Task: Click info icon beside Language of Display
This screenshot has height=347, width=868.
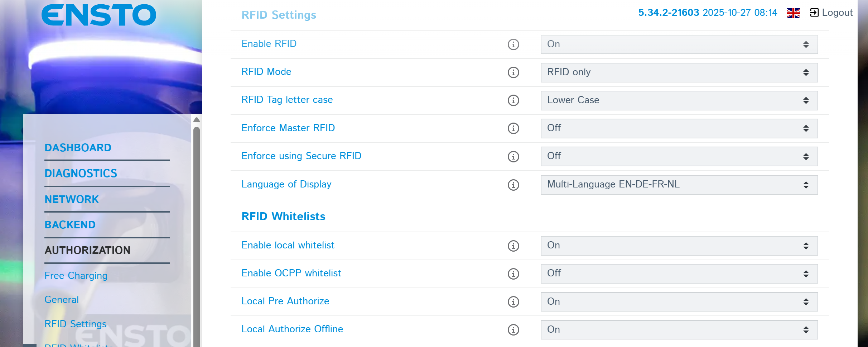Action: [513, 185]
